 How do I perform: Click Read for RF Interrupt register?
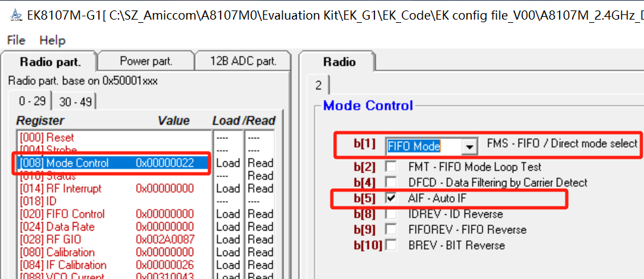[x=260, y=189]
